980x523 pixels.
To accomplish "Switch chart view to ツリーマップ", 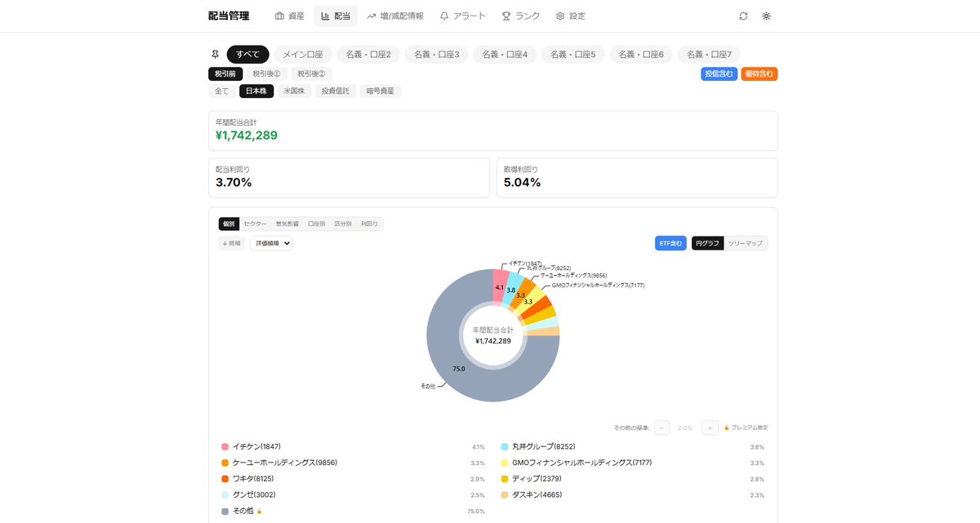I will click(x=746, y=243).
